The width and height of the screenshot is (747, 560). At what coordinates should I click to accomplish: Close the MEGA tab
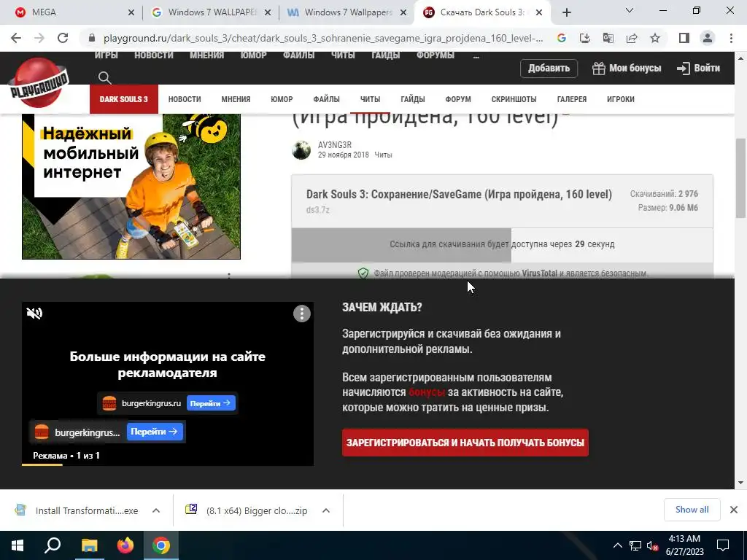coord(131,13)
